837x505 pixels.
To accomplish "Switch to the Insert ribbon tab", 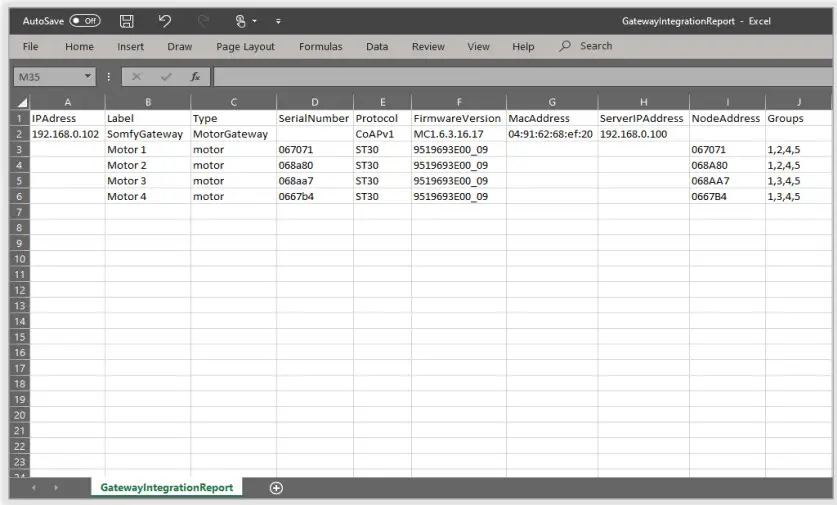I will tap(130, 46).
